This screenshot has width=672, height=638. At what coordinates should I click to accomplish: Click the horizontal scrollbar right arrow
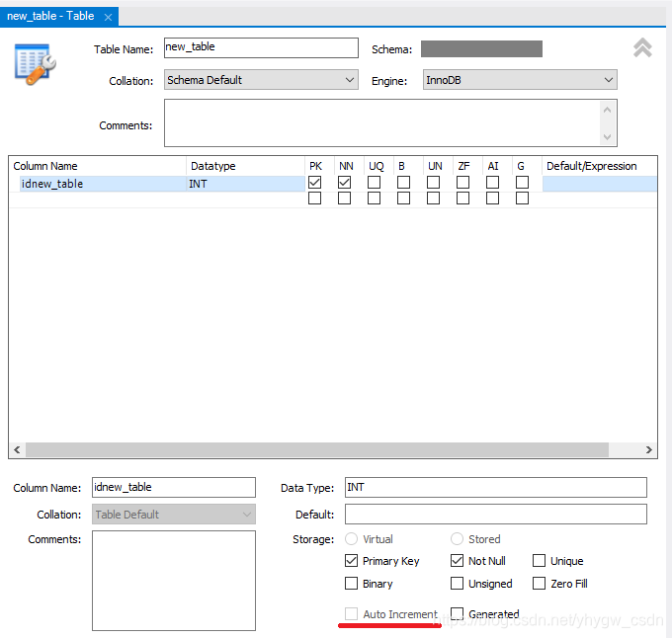pyautogui.click(x=649, y=449)
